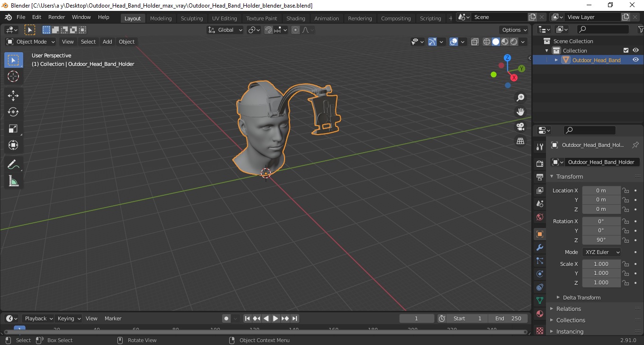Open the Render menu
644x345 pixels.
(56, 17)
